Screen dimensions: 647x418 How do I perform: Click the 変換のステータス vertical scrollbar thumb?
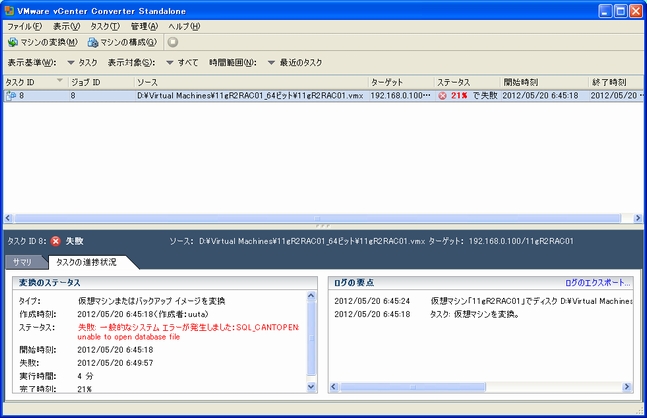point(312,338)
